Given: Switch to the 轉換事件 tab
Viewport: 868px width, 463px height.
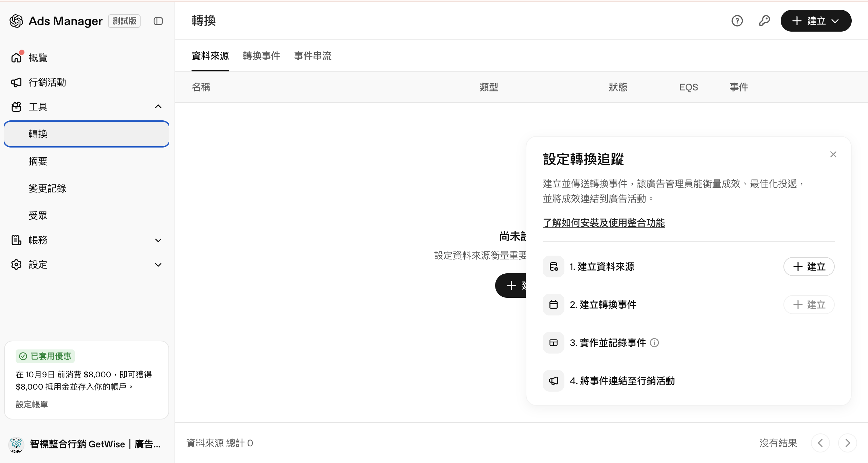Looking at the screenshot, I should [261, 56].
